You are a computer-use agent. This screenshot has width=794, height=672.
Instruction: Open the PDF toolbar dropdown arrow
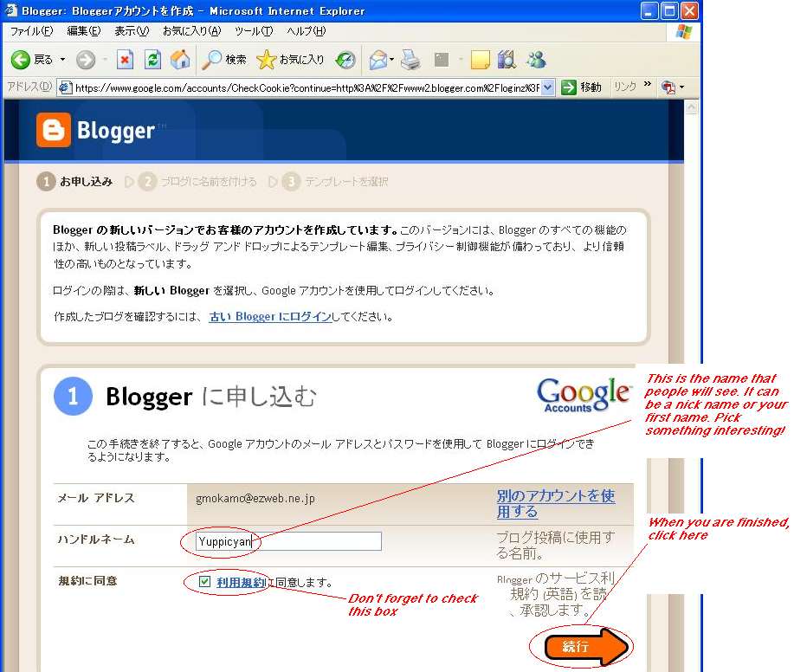coord(681,87)
